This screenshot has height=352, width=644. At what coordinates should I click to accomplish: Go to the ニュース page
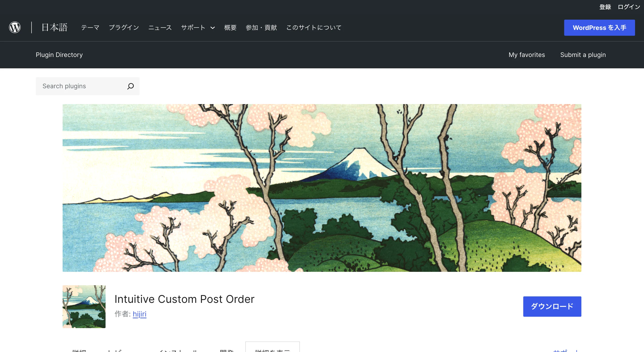(160, 27)
